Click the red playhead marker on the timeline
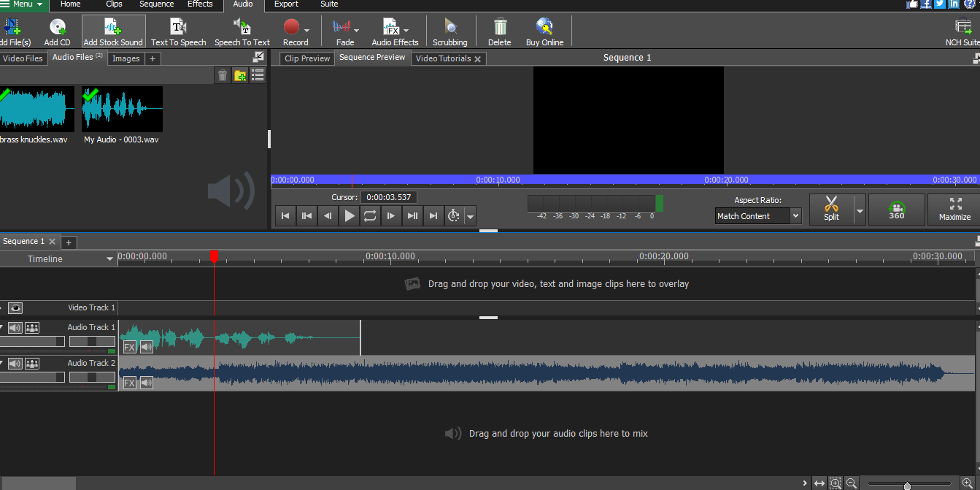 click(x=214, y=256)
